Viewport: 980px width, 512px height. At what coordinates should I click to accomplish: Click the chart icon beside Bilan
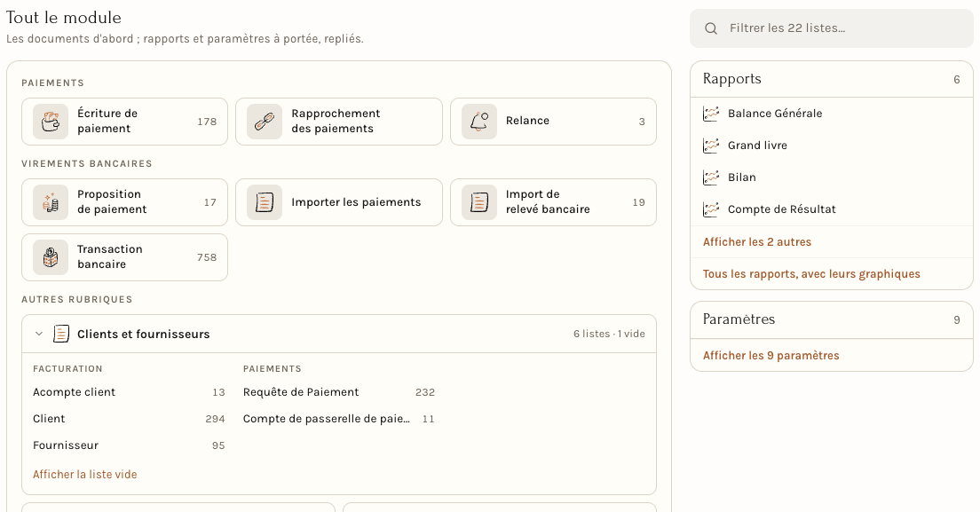pyautogui.click(x=711, y=177)
